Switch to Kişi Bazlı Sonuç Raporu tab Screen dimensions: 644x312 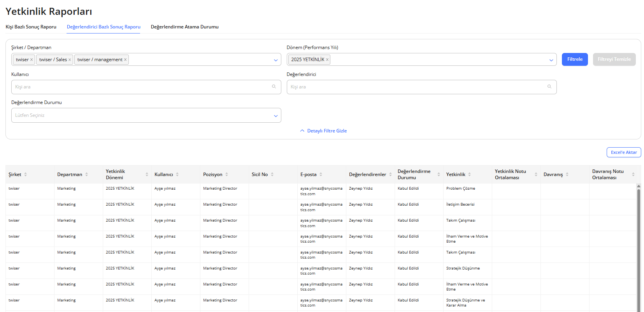31,27
